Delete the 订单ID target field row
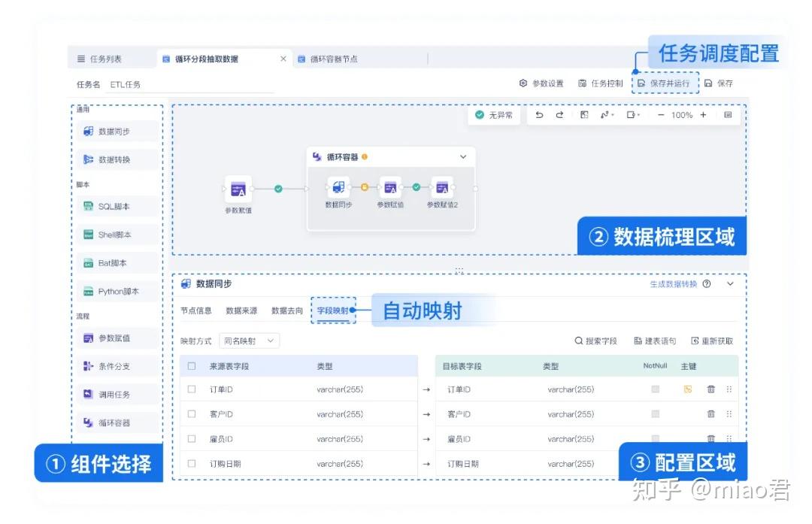812x524 pixels. 711,389
